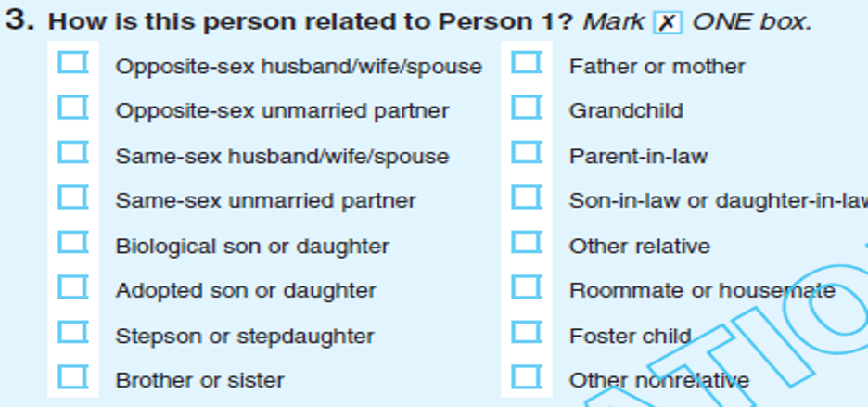This screenshot has height=407, width=868.
Task: Check the Other relative box
Action: coord(526,243)
